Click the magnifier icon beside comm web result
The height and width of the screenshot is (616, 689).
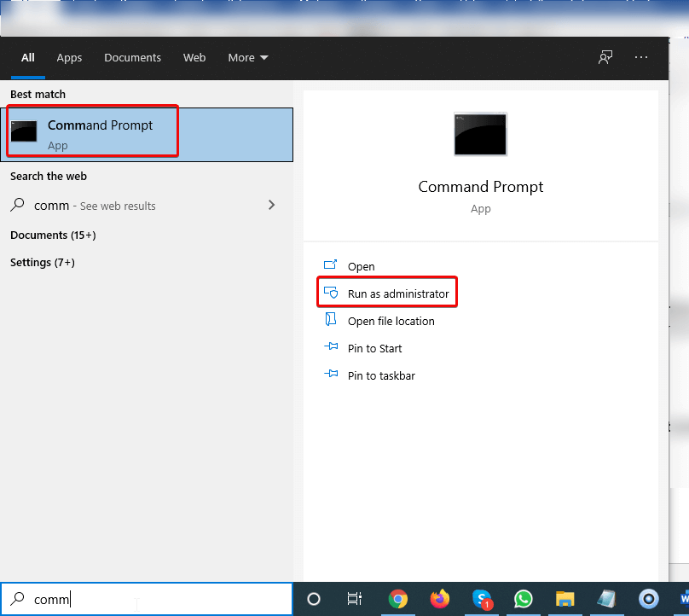(19, 205)
